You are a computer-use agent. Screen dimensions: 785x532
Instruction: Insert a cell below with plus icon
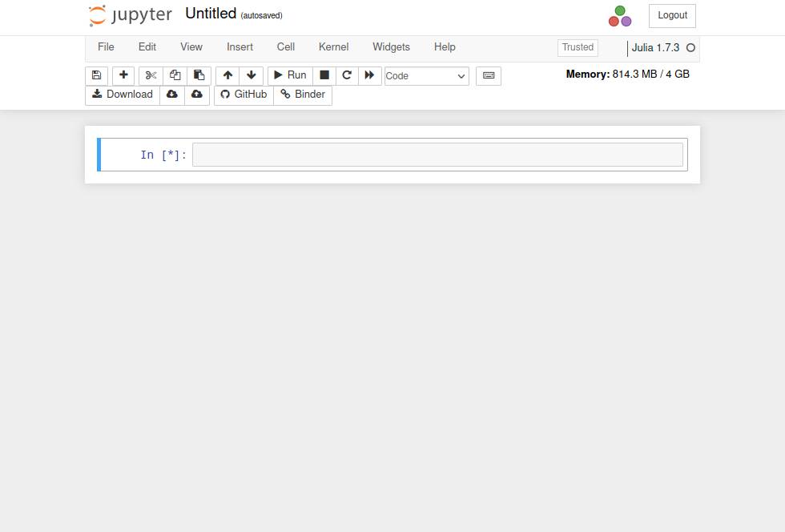[123, 75]
